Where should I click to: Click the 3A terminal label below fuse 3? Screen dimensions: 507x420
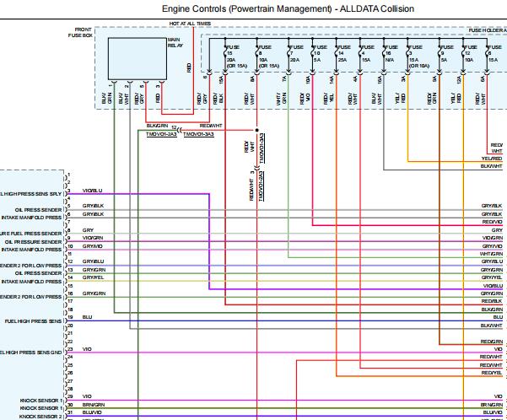pyautogui.click(x=403, y=78)
